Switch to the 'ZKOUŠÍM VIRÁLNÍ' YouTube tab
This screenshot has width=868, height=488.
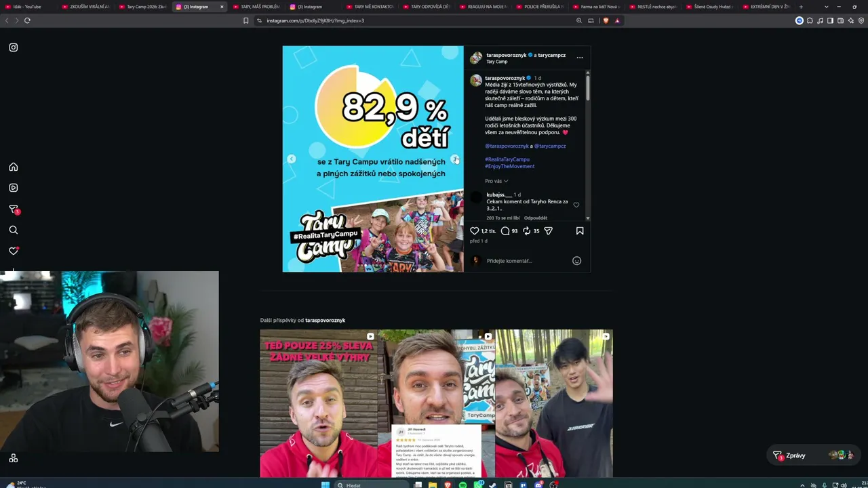click(x=86, y=7)
